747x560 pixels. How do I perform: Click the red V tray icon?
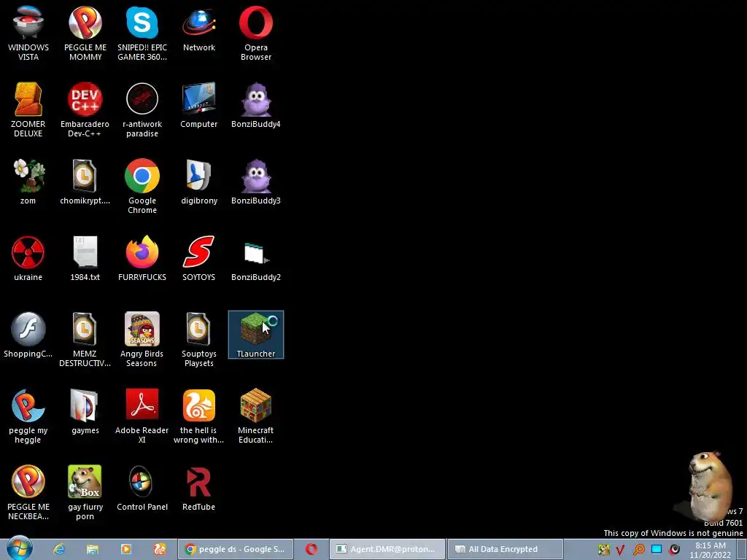click(x=620, y=550)
